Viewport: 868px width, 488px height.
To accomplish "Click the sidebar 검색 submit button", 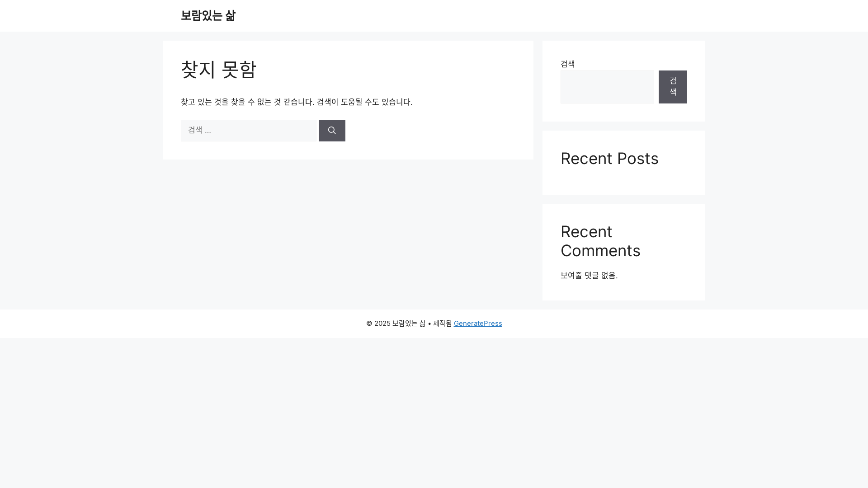I will click(x=673, y=87).
